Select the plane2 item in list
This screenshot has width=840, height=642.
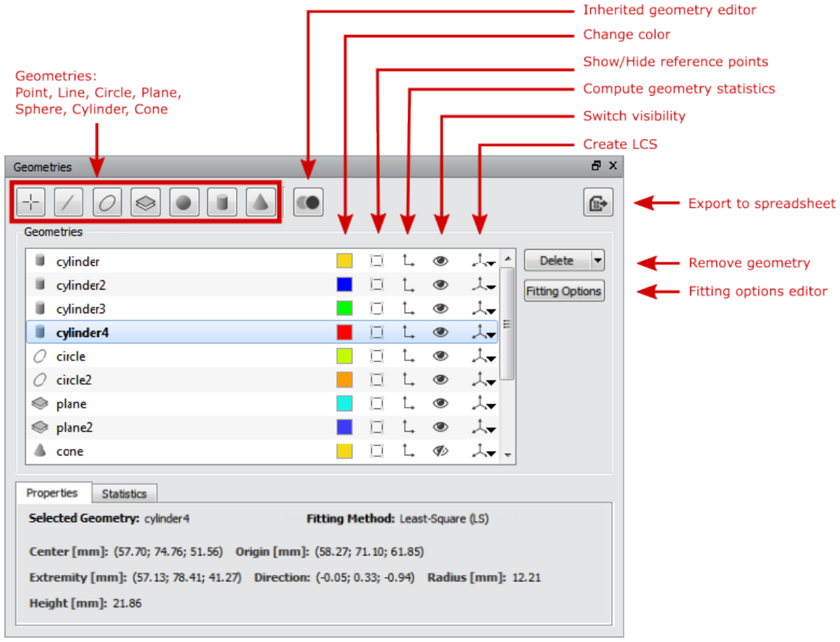tap(262, 428)
